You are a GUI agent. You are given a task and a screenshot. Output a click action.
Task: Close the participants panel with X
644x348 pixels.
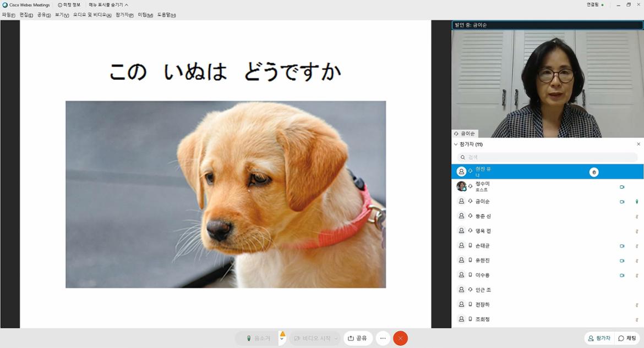pyautogui.click(x=638, y=144)
